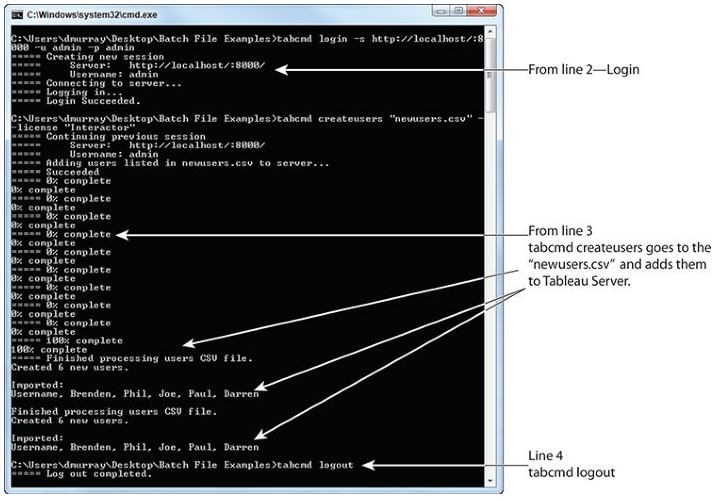Click the 'tabcmd login' command text
715x500 pixels.
click(312, 39)
